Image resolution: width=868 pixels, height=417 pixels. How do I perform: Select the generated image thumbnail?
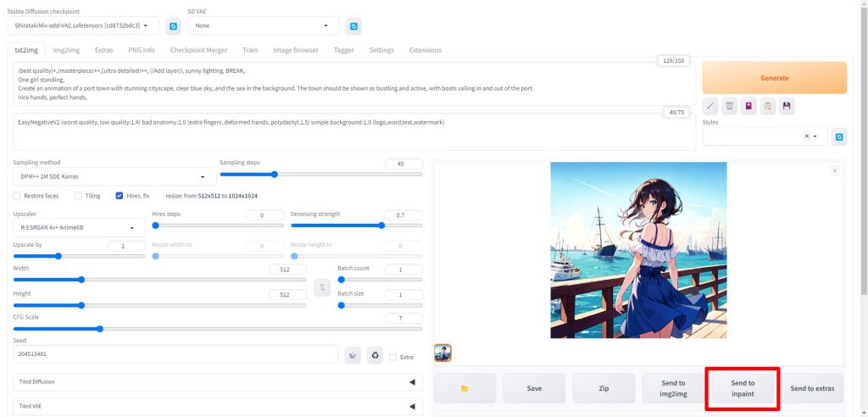click(x=442, y=353)
